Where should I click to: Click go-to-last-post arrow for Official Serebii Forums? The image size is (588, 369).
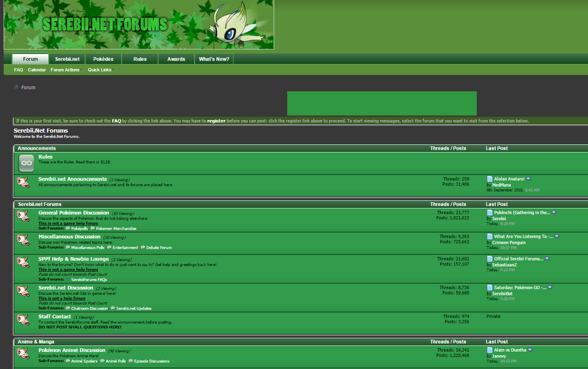[547, 259]
